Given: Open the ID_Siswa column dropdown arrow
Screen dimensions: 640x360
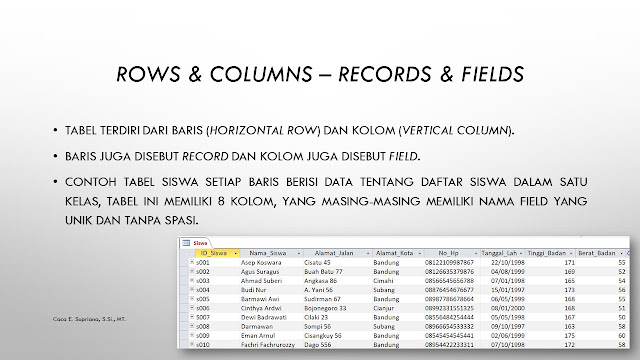Looking at the screenshot, I should tap(235, 253).
